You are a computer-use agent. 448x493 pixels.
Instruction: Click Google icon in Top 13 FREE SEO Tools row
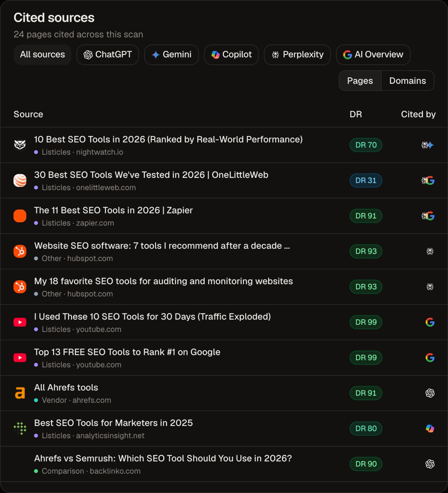pos(430,358)
